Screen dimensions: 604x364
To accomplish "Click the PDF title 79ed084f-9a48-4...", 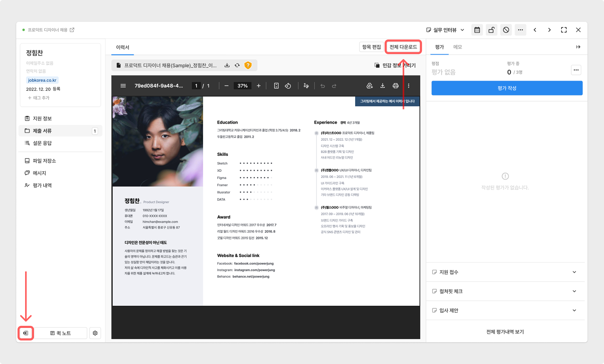I will [x=159, y=86].
